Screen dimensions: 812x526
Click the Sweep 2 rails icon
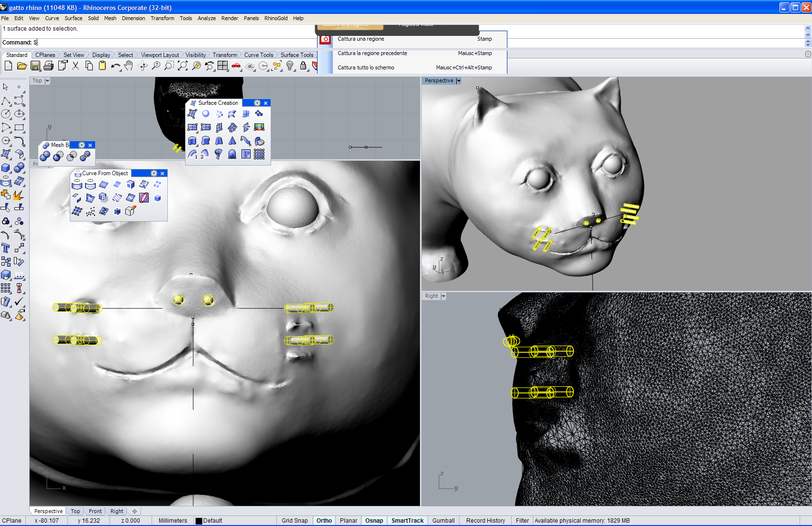[205, 154]
